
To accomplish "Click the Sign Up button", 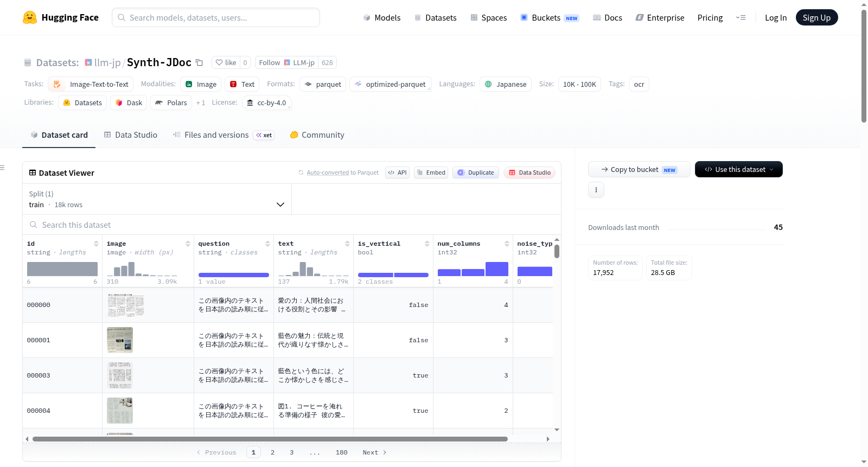I will [x=817, y=17].
